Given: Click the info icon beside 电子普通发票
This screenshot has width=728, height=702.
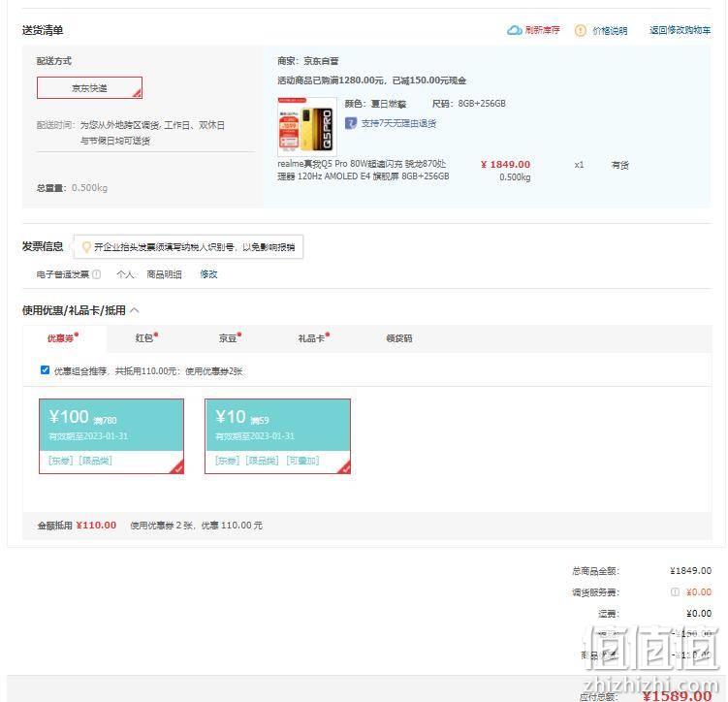Looking at the screenshot, I should pyautogui.click(x=96, y=274).
